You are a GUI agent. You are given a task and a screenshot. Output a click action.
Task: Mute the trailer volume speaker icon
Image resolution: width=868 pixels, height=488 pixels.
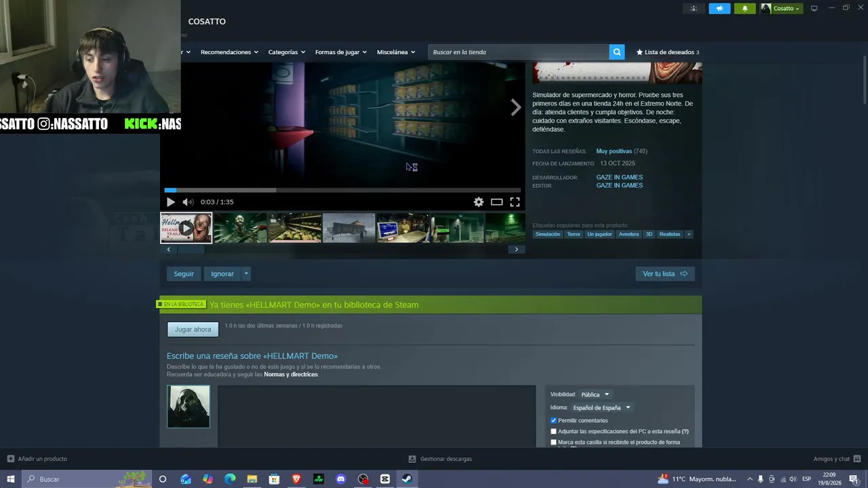pyautogui.click(x=188, y=202)
